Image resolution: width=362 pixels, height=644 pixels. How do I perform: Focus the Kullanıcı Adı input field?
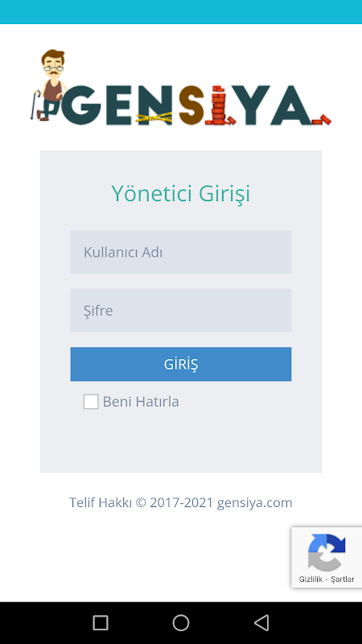pos(181,252)
